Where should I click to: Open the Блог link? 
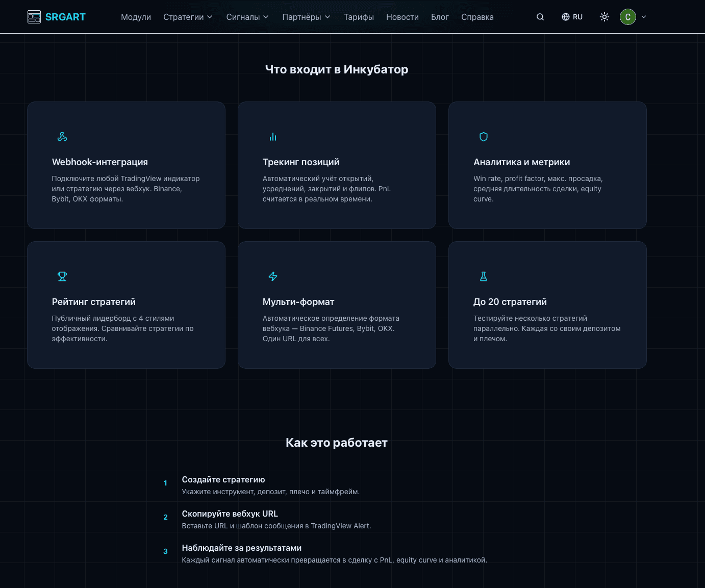440,17
